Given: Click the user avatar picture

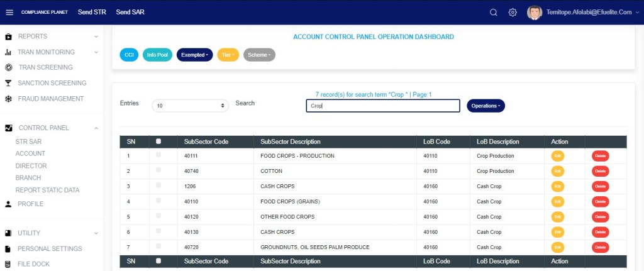Looking at the screenshot, I should click(x=535, y=13).
